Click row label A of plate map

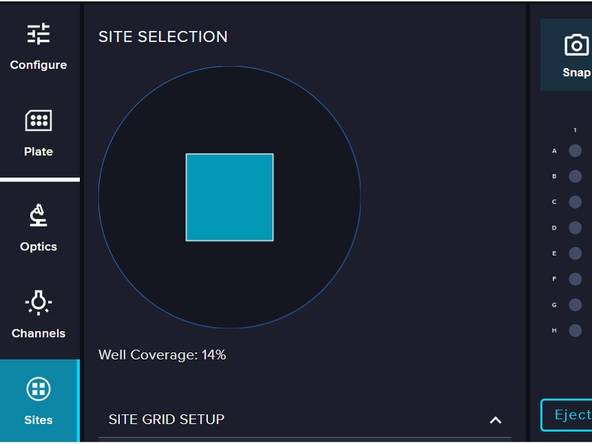pyautogui.click(x=554, y=151)
